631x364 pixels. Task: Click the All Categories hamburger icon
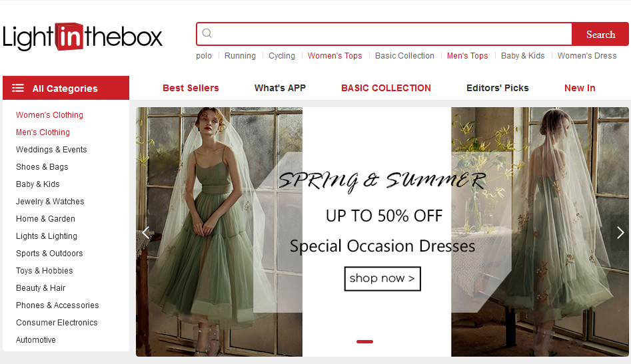coord(18,88)
